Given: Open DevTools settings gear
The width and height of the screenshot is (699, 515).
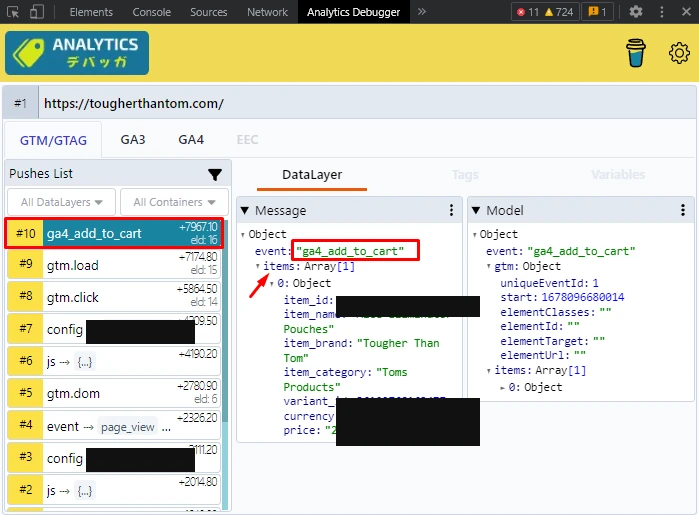Looking at the screenshot, I should [636, 12].
